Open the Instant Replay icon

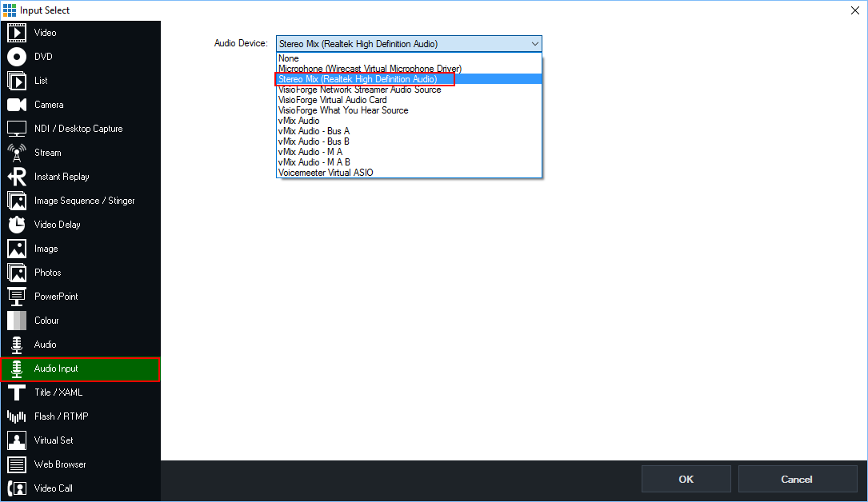tap(17, 177)
